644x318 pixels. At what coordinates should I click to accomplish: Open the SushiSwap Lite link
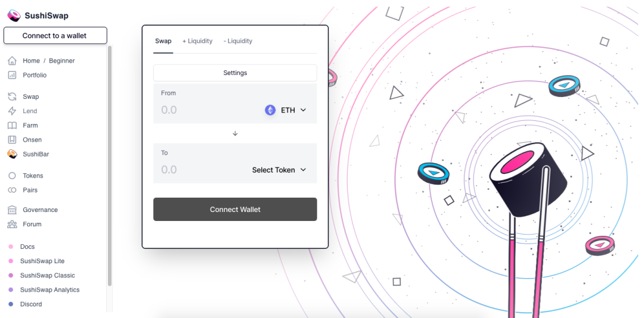(x=42, y=261)
